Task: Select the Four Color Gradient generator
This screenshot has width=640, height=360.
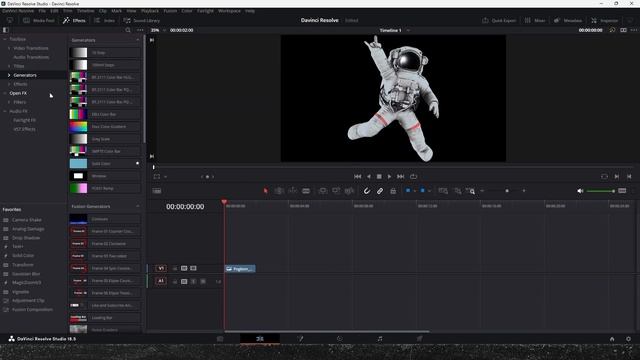Action: [105, 127]
